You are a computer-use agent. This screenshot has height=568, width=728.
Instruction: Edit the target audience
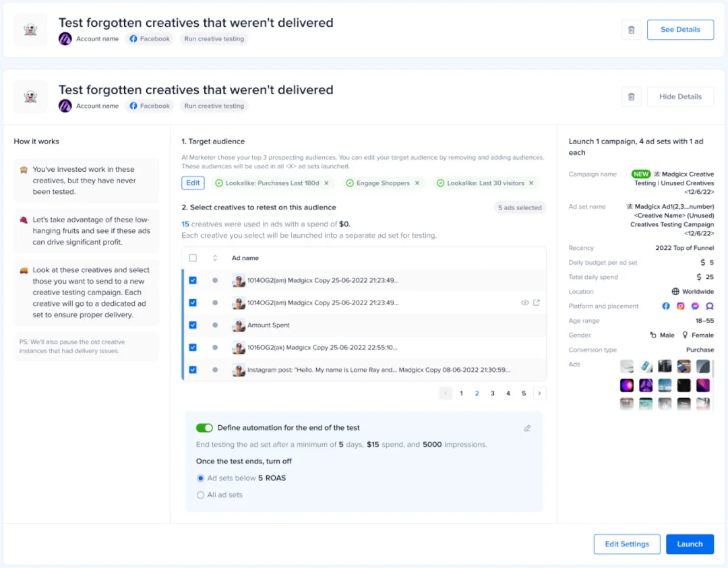(x=193, y=183)
